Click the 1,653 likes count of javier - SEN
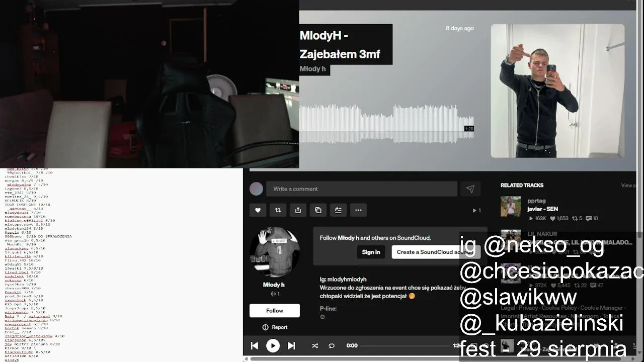The image size is (644, 362). point(559,218)
